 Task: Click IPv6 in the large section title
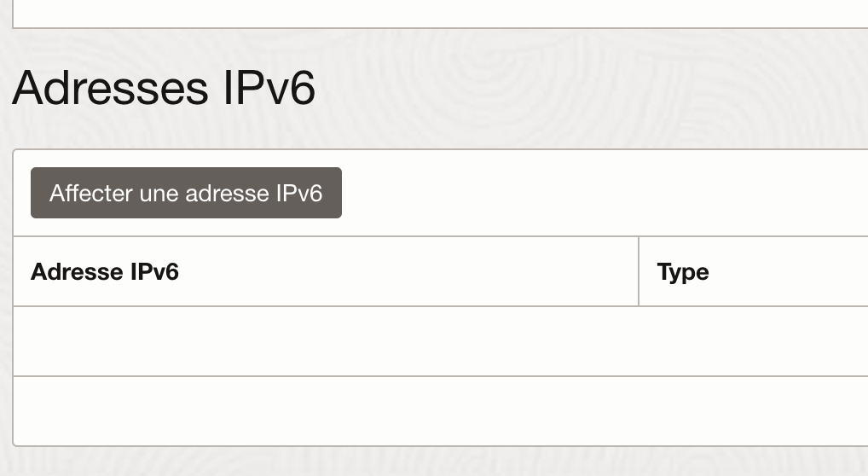click(x=269, y=88)
